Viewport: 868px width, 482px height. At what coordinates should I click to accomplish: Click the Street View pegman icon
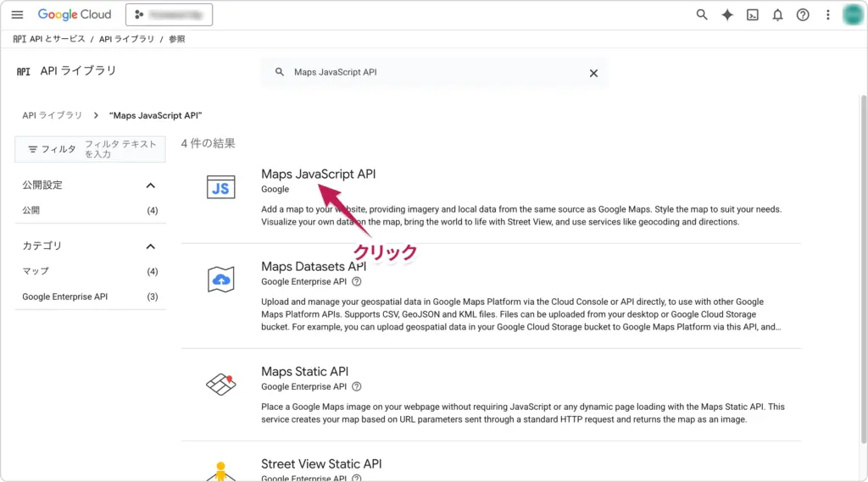click(221, 472)
